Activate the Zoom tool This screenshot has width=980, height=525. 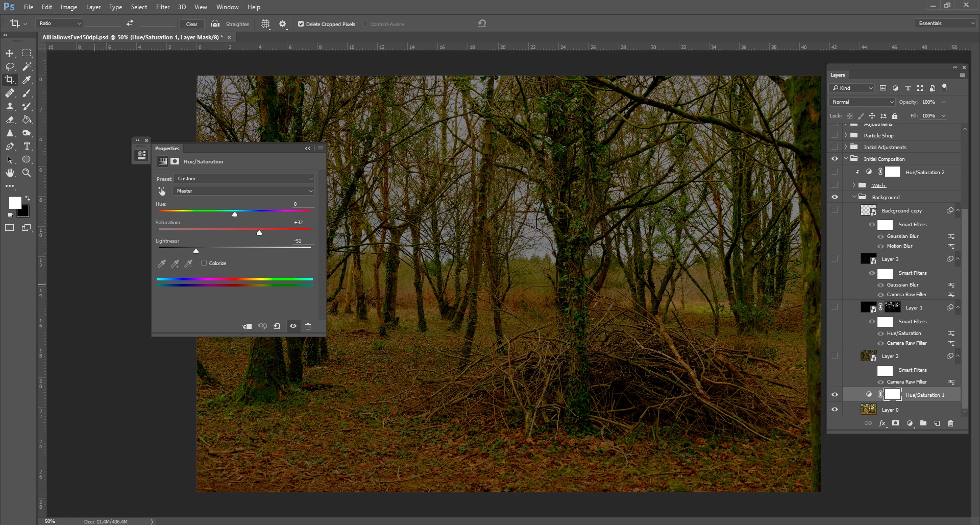pos(27,173)
